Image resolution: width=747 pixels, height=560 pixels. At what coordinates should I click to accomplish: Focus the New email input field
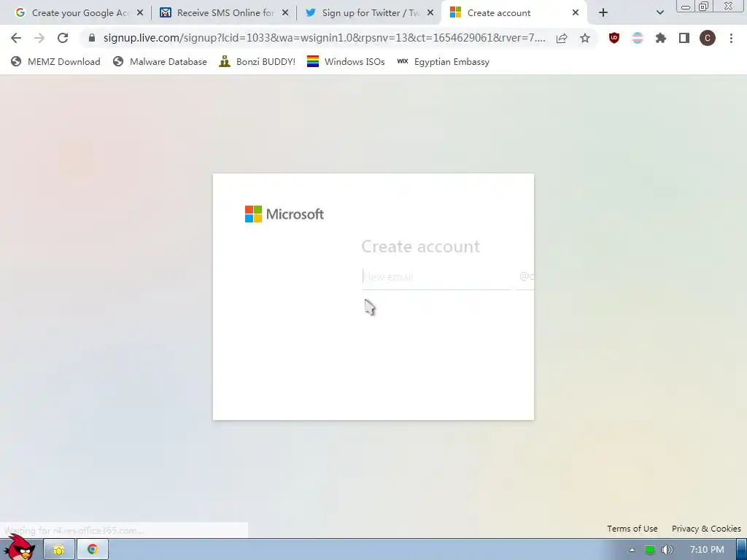[x=436, y=276]
